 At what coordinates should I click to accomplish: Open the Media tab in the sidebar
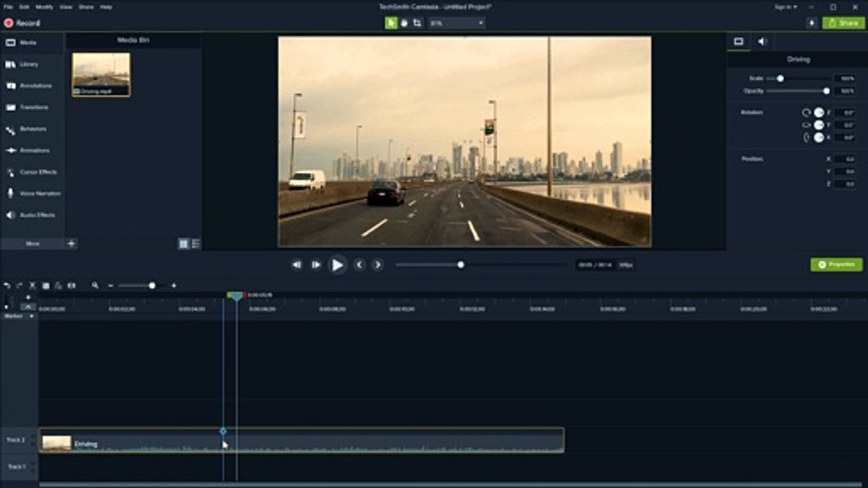point(33,43)
